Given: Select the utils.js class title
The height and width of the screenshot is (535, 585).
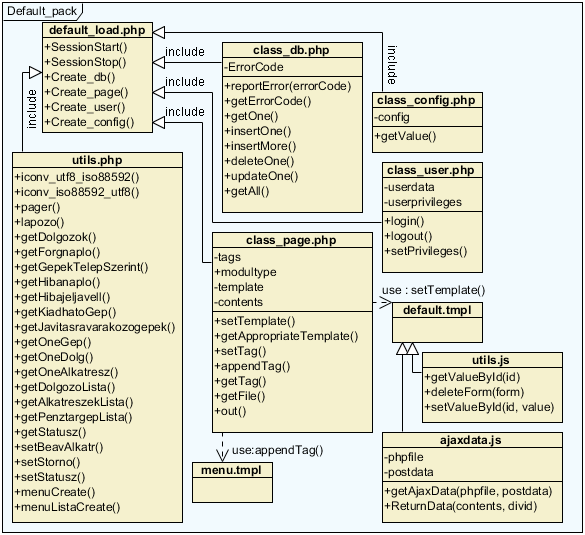Looking at the screenshot, I should 491,360.
